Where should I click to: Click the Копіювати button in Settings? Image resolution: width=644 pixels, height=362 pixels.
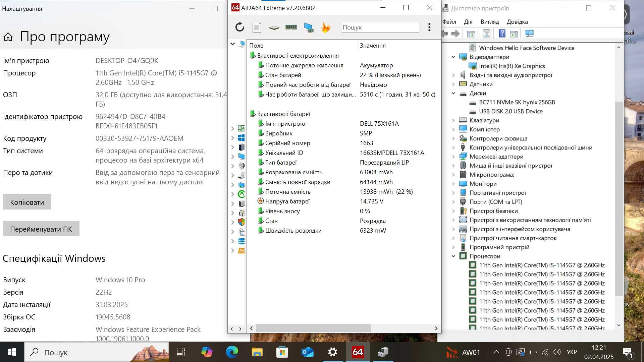(27, 202)
